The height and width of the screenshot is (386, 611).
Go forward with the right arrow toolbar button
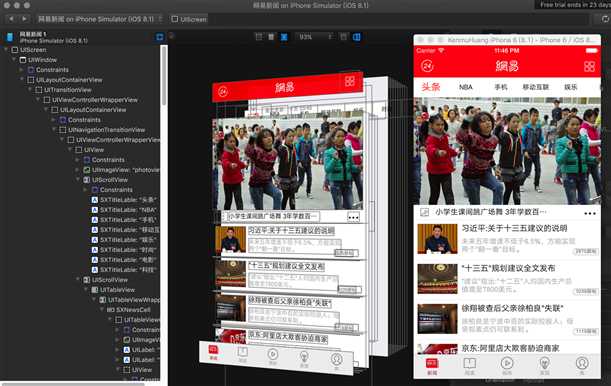click(x=24, y=19)
